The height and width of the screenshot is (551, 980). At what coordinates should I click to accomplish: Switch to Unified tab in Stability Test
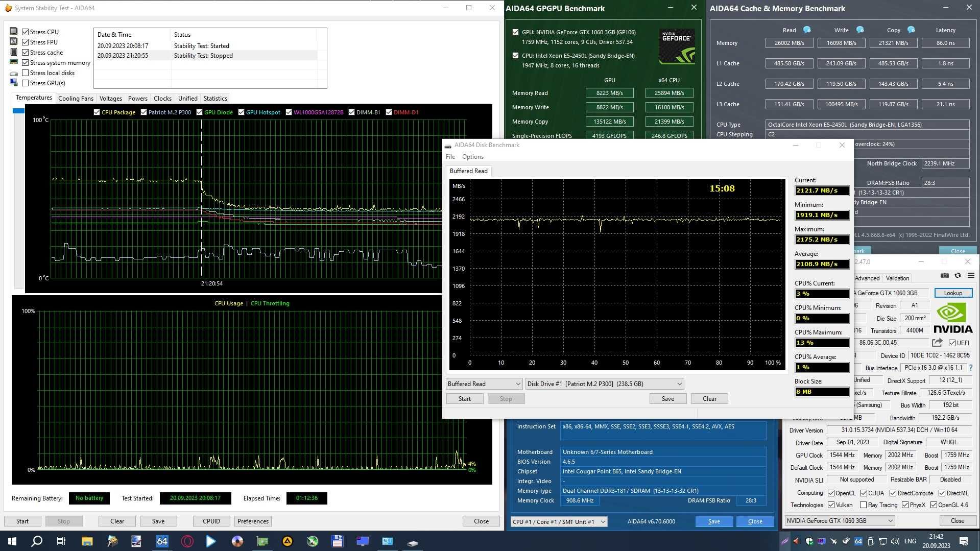[187, 98]
